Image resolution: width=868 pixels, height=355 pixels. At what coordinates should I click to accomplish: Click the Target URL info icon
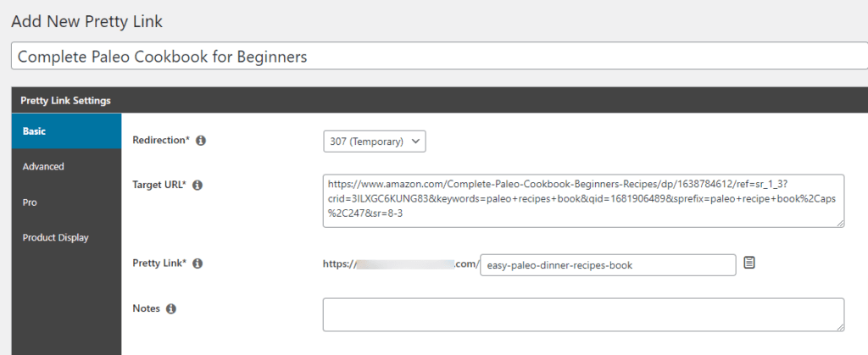pyautogui.click(x=197, y=185)
